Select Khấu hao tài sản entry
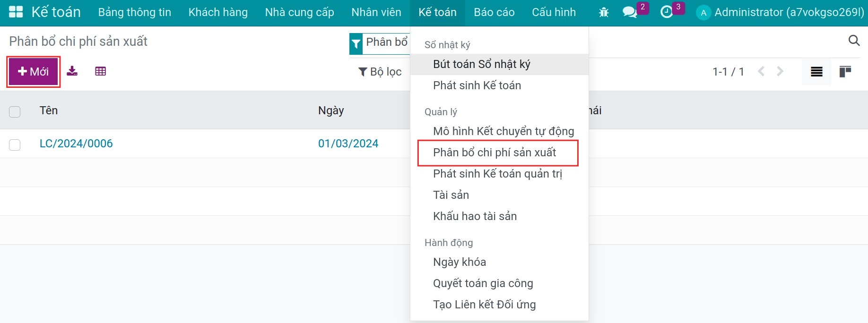 pos(499,216)
